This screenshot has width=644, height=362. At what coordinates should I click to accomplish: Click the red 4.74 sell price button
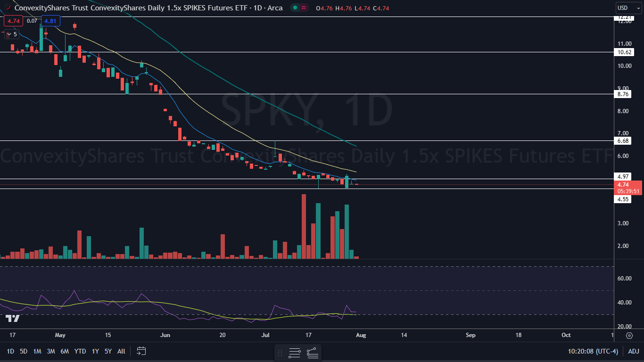pos(13,21)
